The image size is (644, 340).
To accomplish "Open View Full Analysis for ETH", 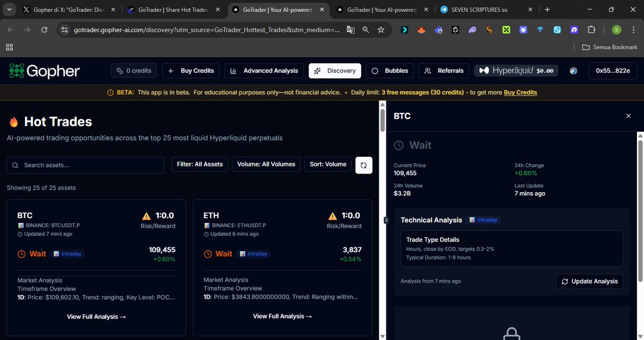I will point(282,316).
